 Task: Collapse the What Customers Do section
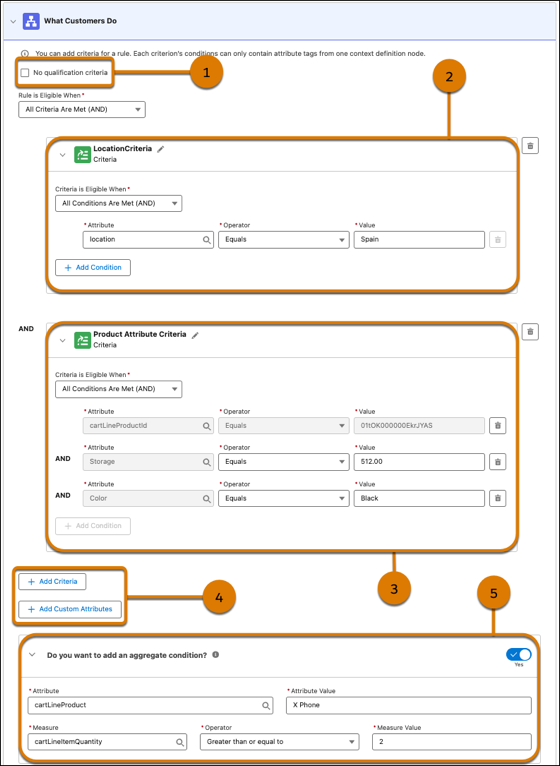(x=13, y=21)
